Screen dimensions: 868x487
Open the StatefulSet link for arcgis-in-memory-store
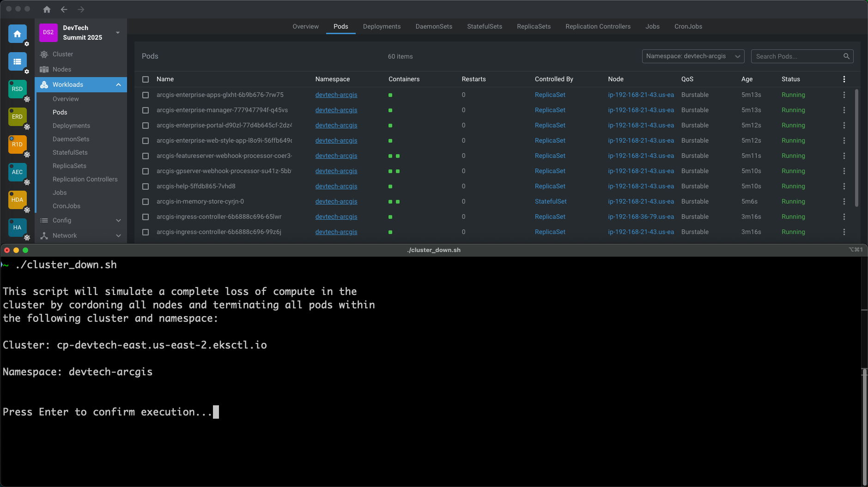pyautogui.click(x=551, y=201)
